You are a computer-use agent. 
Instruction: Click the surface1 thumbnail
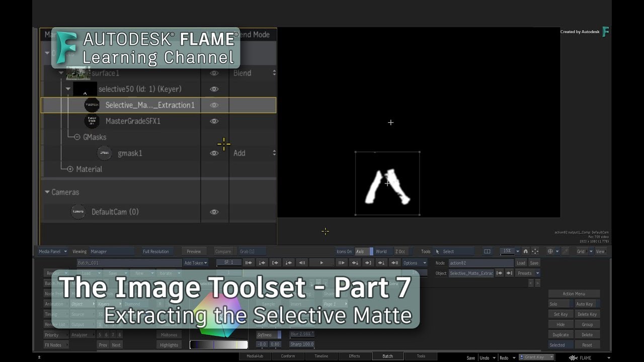coord(78,73)
